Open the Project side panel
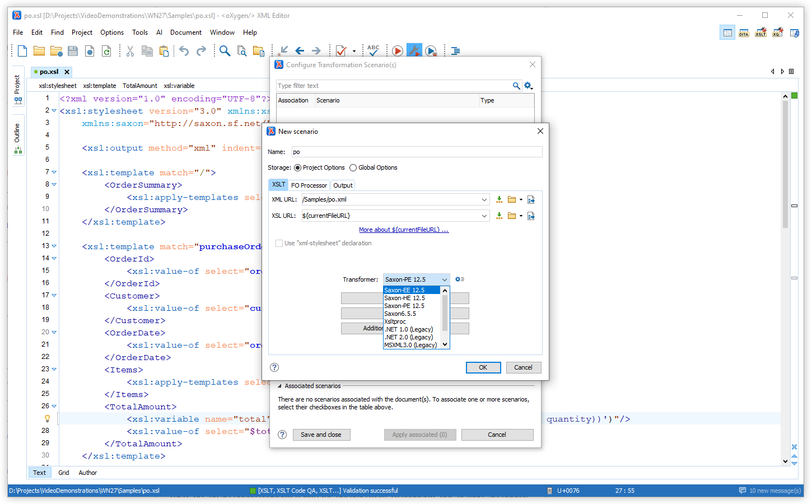The height and width of the screenshot is (504, 812). pyautogui.click(x=17, y=90)
